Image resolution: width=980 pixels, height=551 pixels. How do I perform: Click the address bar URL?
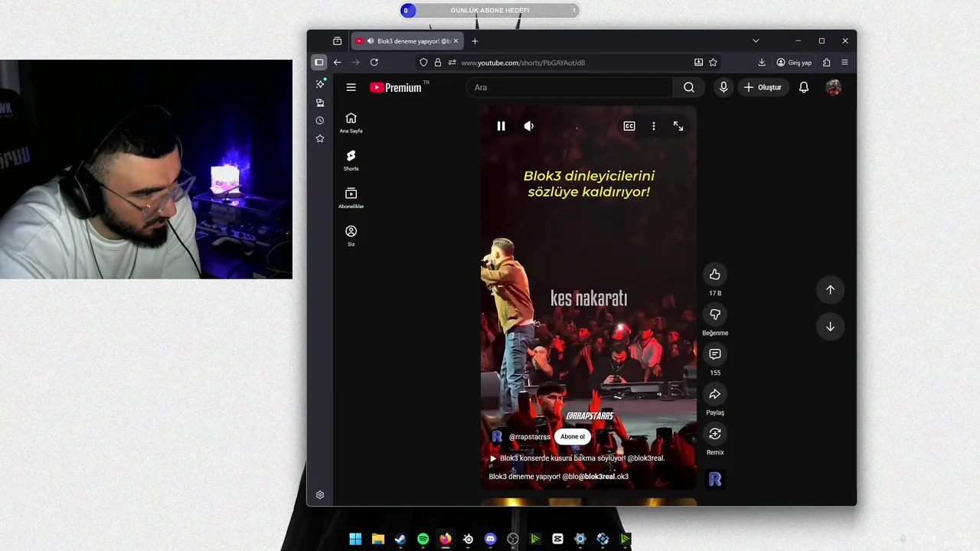[523, 63]
